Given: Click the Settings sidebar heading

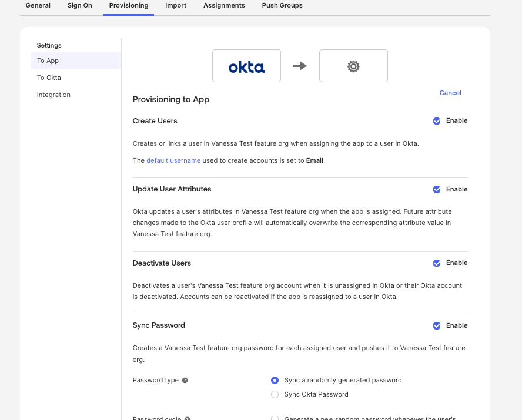Looking at the screenshot, I should (x=49, y=45).
